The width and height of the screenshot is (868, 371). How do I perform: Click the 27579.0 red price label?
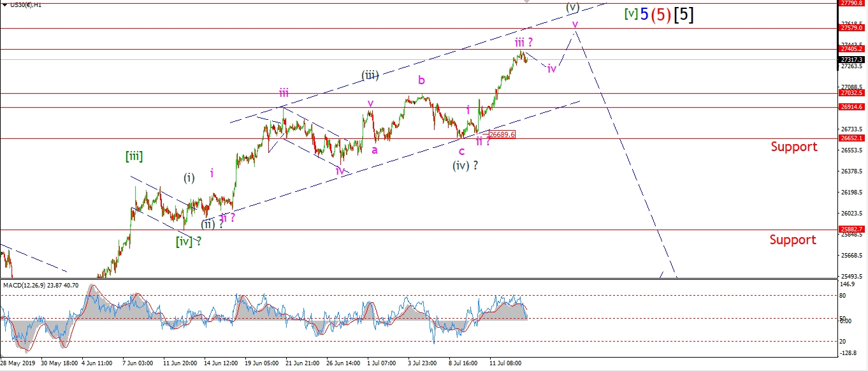coord(851,28)
